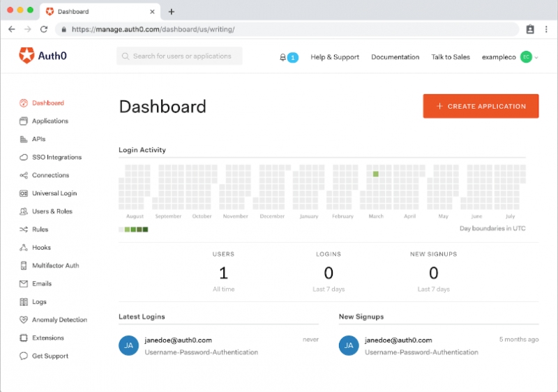This screenshot has height=392, width=558.
Task: Click the Create Application button
Action: tap(481, 106)
